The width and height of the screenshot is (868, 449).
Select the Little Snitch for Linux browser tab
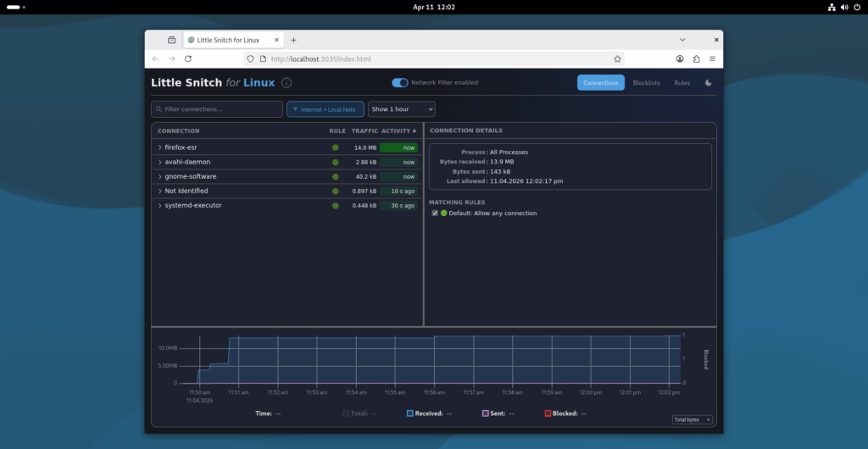tap(234, 40)
